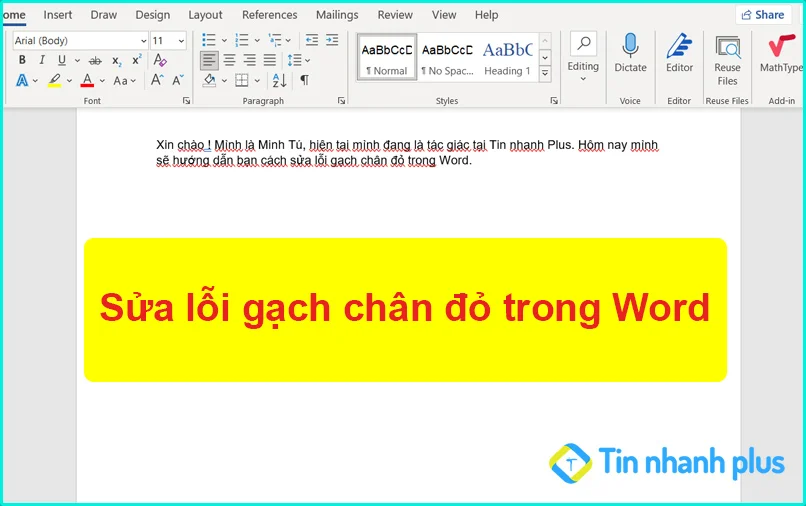The width and height of the screenshot is (806, 506).
Task: Start Dictate voice input
Action: pos(630,53)
